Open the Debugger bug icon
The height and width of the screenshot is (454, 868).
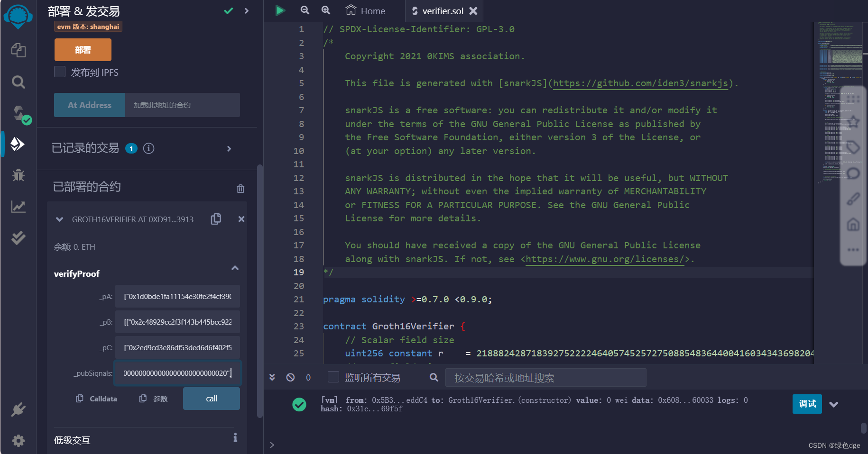tap(18, 175)
